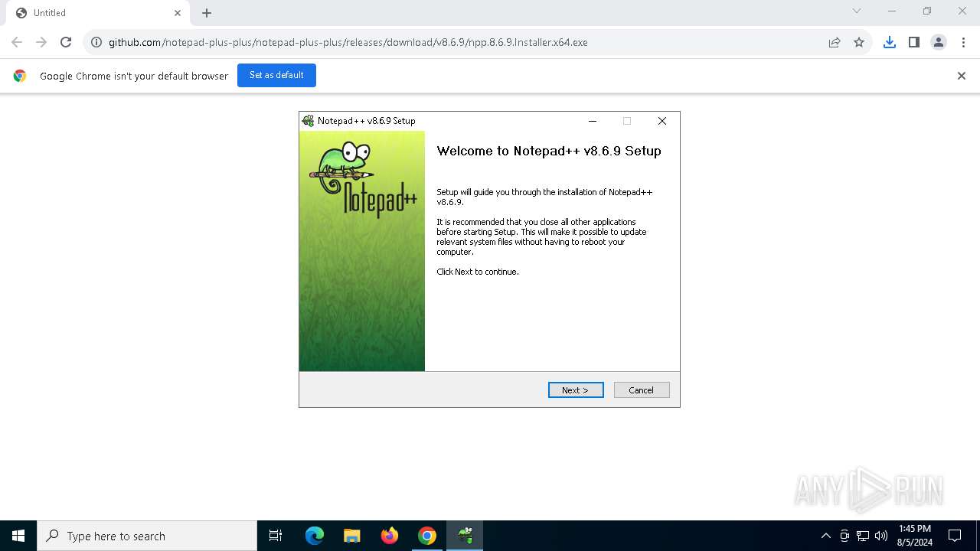Switch to Notepad++ installer taskbar icon
This screenshot has width=980, height=551.
pyautogui.click(x=465, y=536)
